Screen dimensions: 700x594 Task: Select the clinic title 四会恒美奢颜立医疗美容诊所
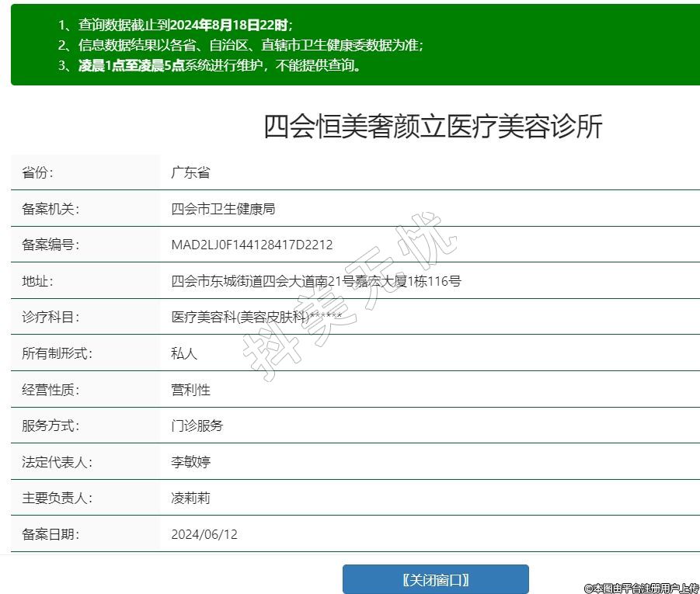[x=433, y=127]
